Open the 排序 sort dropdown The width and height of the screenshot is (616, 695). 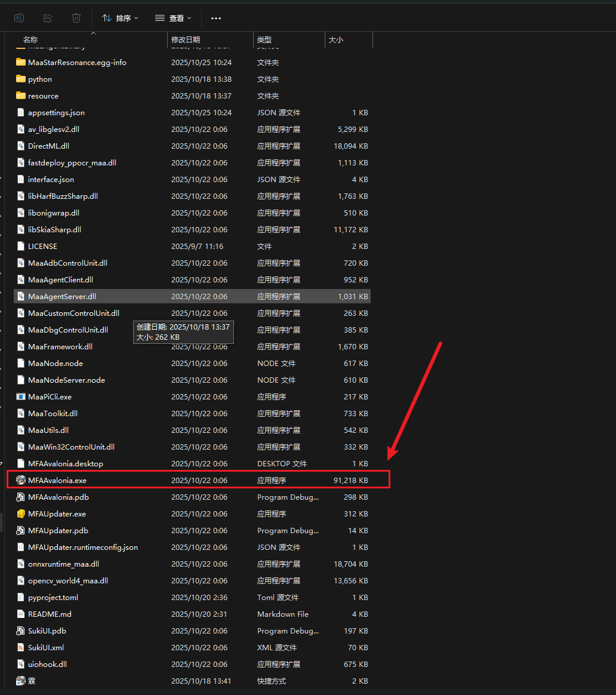click(120, 18)
